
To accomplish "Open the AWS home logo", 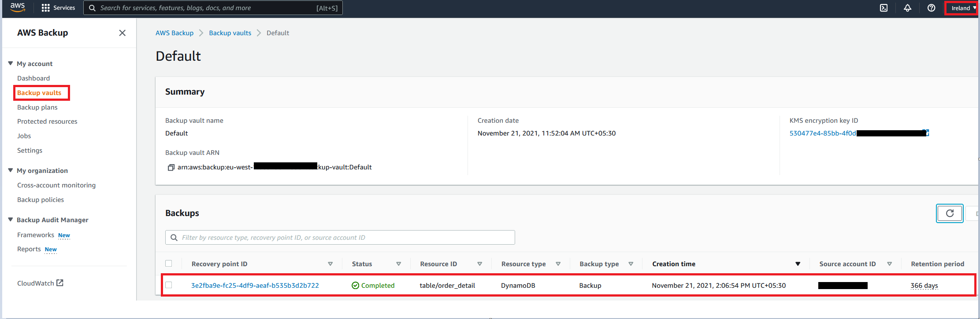I will [x=18, y=7].
